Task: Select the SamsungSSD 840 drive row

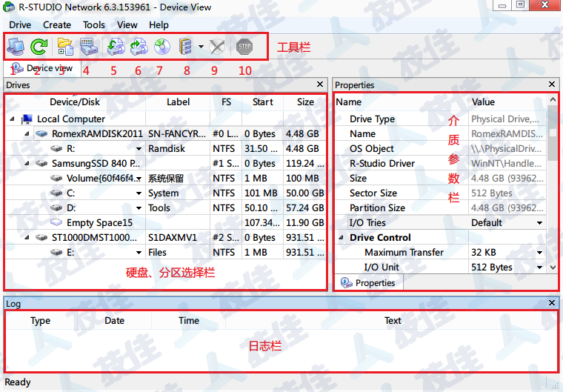Action: 165,164
